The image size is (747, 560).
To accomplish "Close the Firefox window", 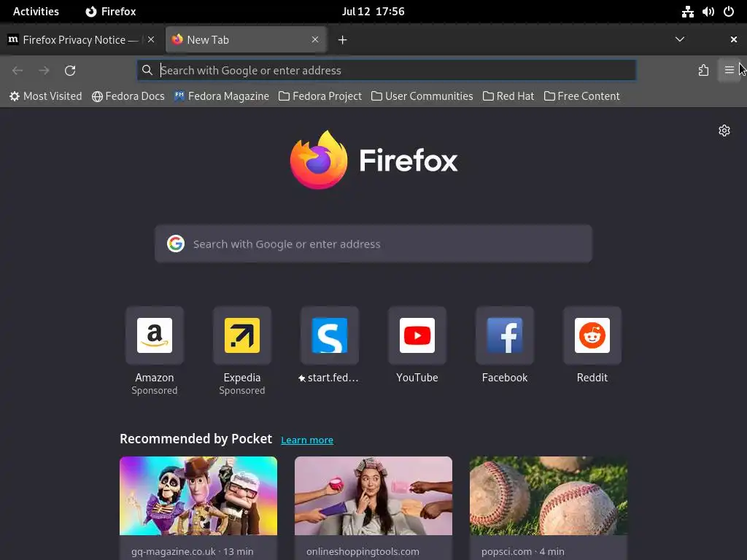I will (x=734, y=39).
